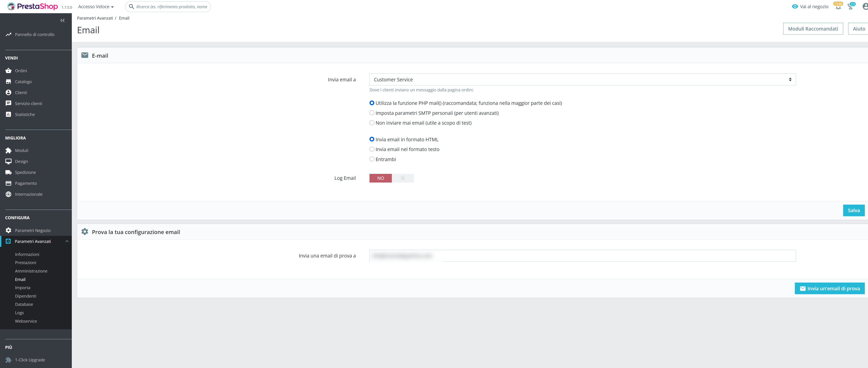Select Non inviare mai email option
This screenshot has height=368, width=868.
(372, 123)
